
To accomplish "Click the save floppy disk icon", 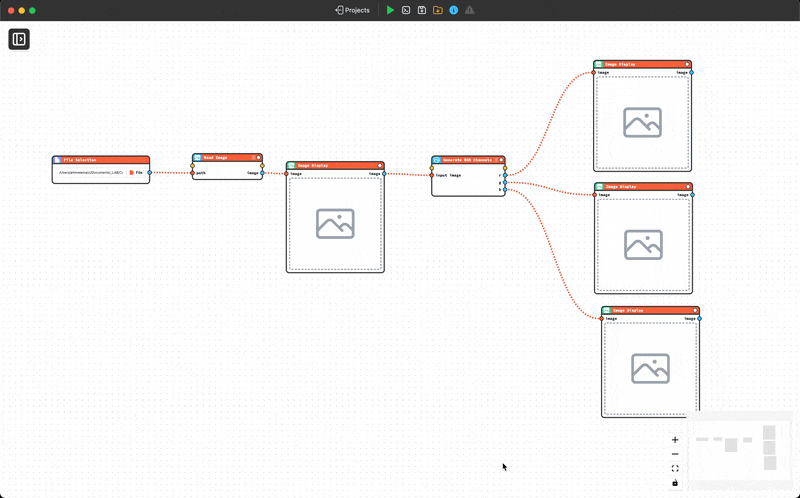I will click(422, 10).
